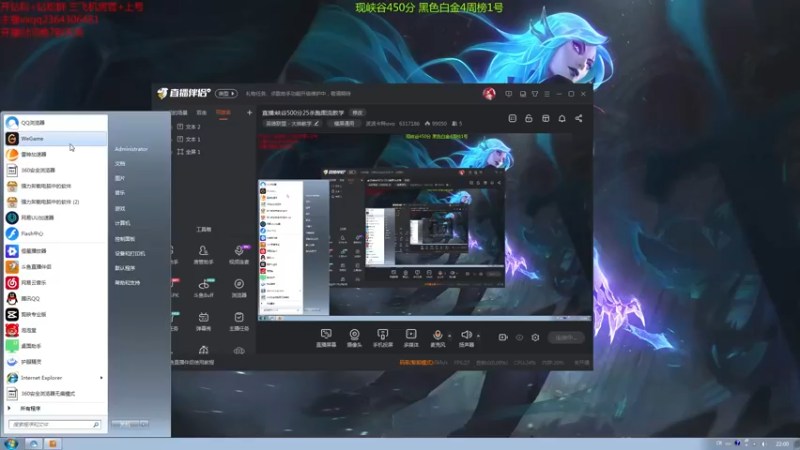The height and width of the screenshot is (450, 800).
Task: Click the stop streaming button
Action: pyautogui.click(x=566, y=337)
